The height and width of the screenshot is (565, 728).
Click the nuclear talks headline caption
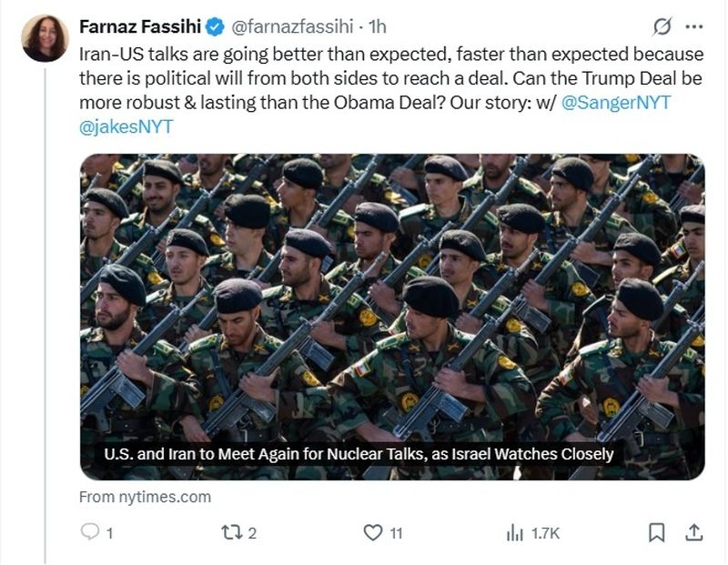coord(358,453)
